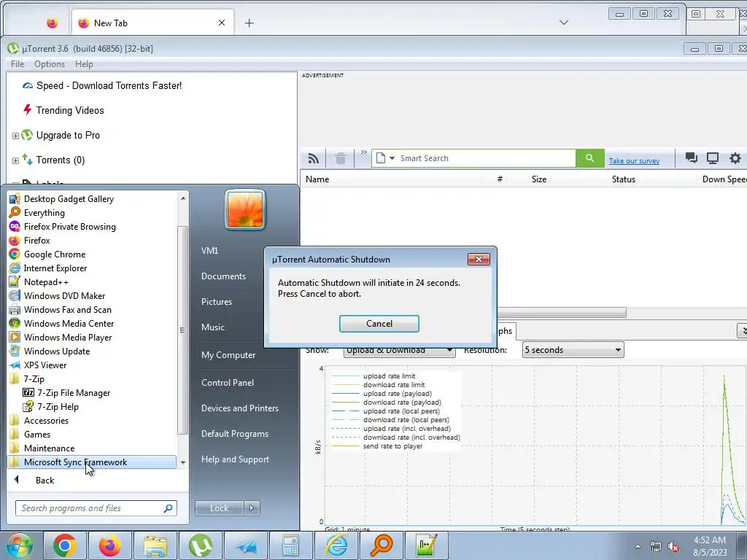Click the green Smart Search magnifier button
Viewport: 747px width, 560px height.
(589, 158)
